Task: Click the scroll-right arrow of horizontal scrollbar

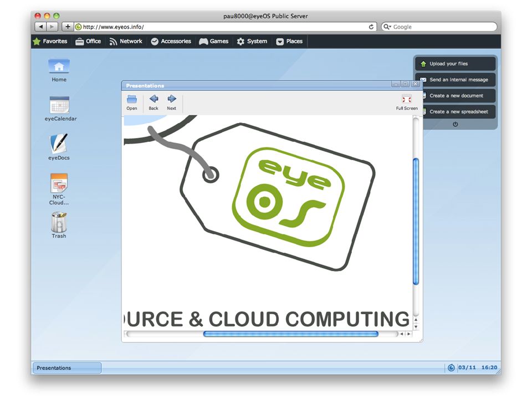Action: pyautogui.click(x=409, y=334)
